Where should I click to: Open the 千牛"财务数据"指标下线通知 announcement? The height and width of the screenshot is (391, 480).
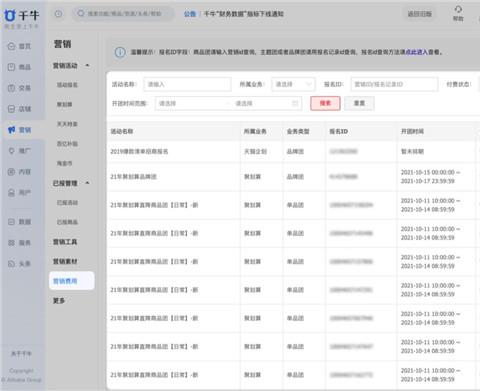[x=244, y=14]
